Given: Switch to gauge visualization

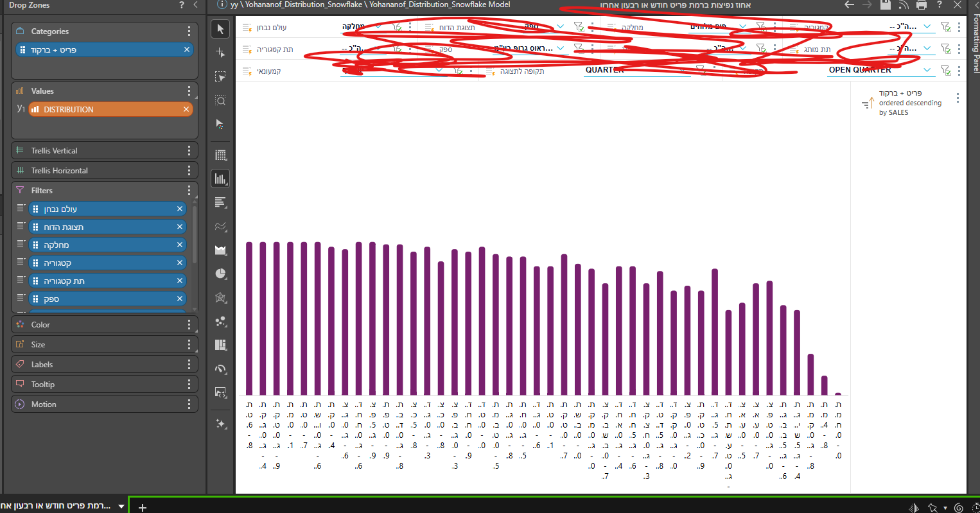Looking at the screenshot, I should [220, 369].
